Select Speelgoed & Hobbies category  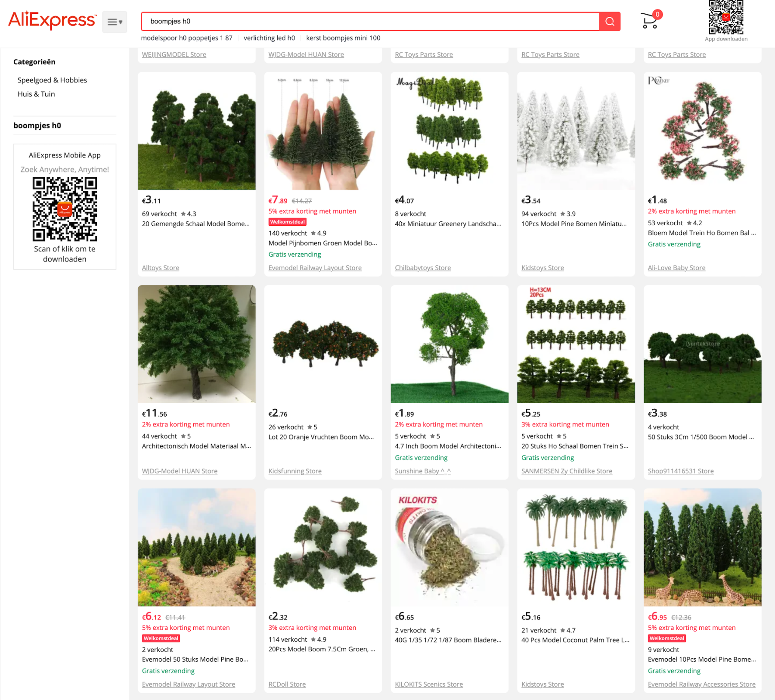click(52, 80)
